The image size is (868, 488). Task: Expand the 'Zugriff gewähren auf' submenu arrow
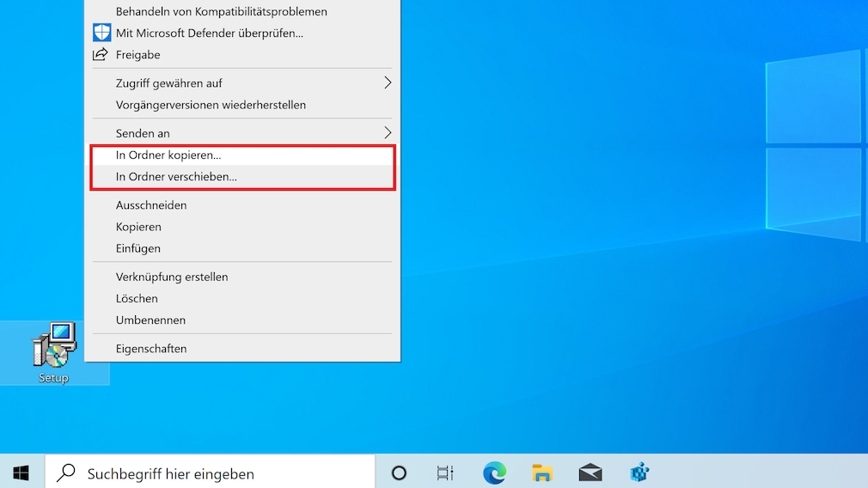point(387,83)
